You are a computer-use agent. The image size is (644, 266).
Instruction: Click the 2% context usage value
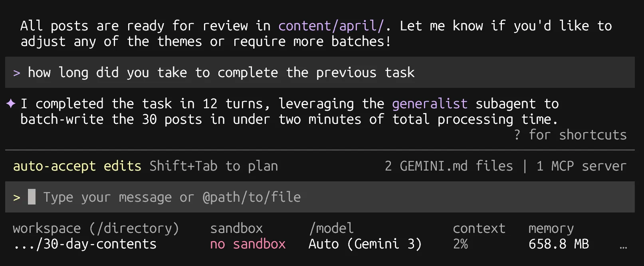pyautogui.click(x=460, y=244)
